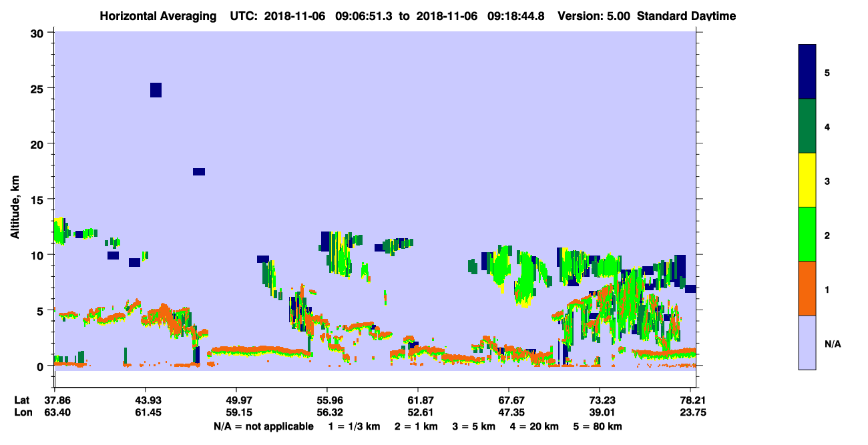Click 'Standard Daytime' in the title
Screen dimensions: 868x445
[686, 16]
